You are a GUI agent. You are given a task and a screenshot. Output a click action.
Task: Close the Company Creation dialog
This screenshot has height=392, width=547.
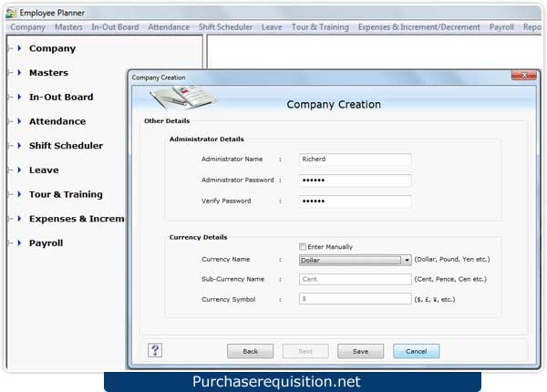pyautogui.click(x=523, y=76)
